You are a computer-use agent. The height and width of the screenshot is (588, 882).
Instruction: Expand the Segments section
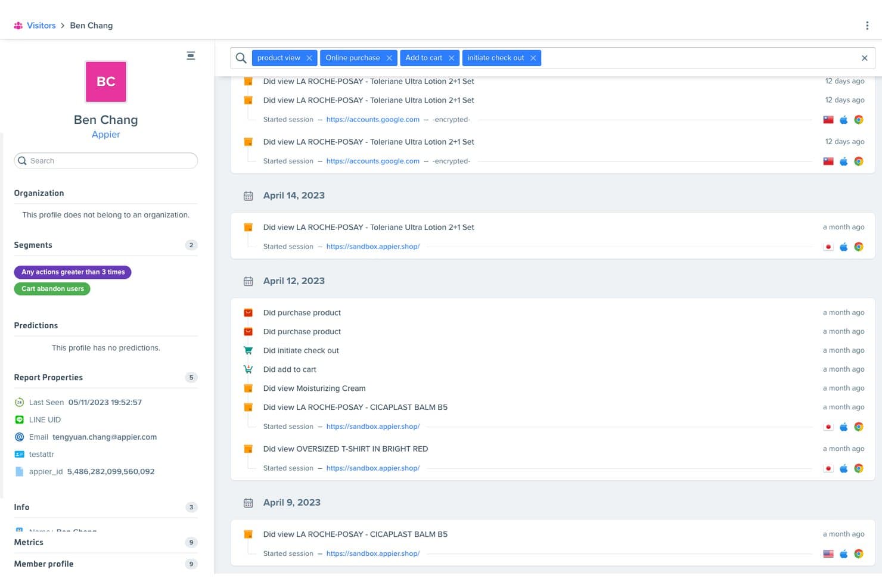tap(105, 245)
